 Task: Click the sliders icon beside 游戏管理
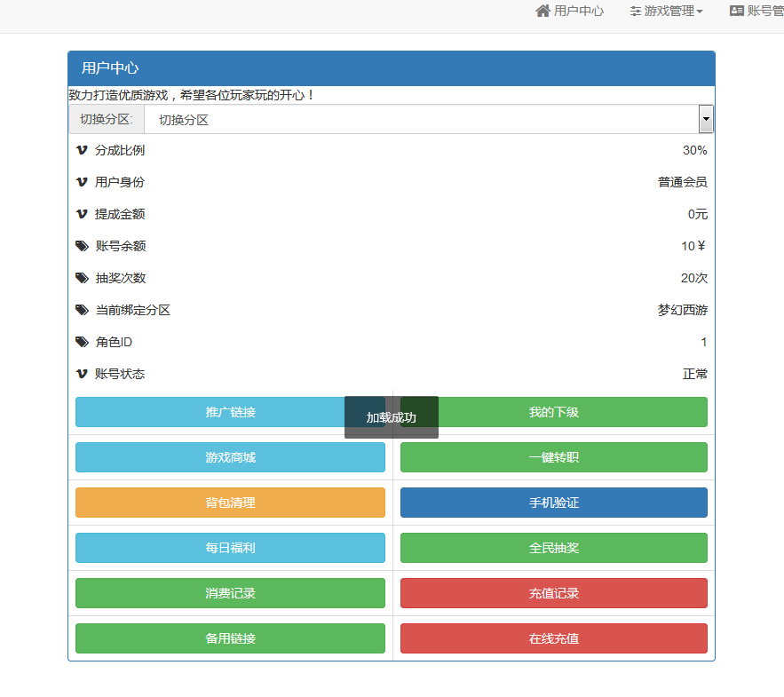(635, 11)
